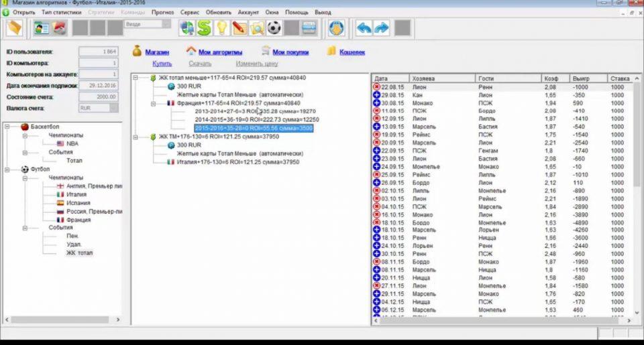Click the magnifier search toolbar icon

point(256,28)
